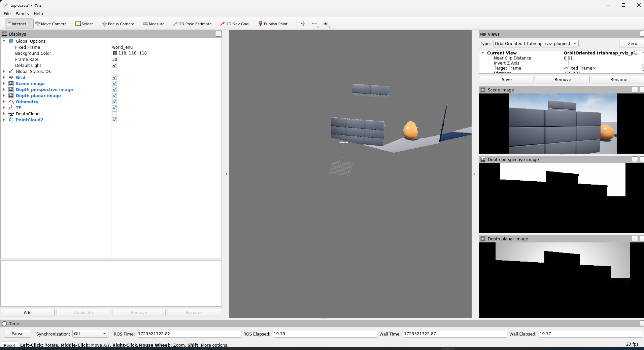Uncheck the PointCloud2 display checkbox
The image size is (644, 350).
pyautogui.click(x=114, y=120)
